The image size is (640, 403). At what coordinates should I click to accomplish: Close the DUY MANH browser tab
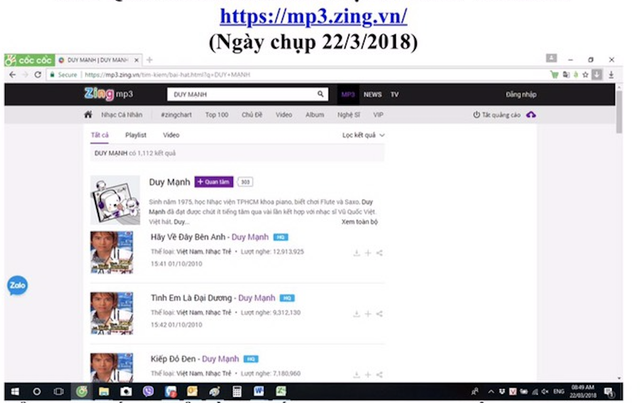[136, 60]
